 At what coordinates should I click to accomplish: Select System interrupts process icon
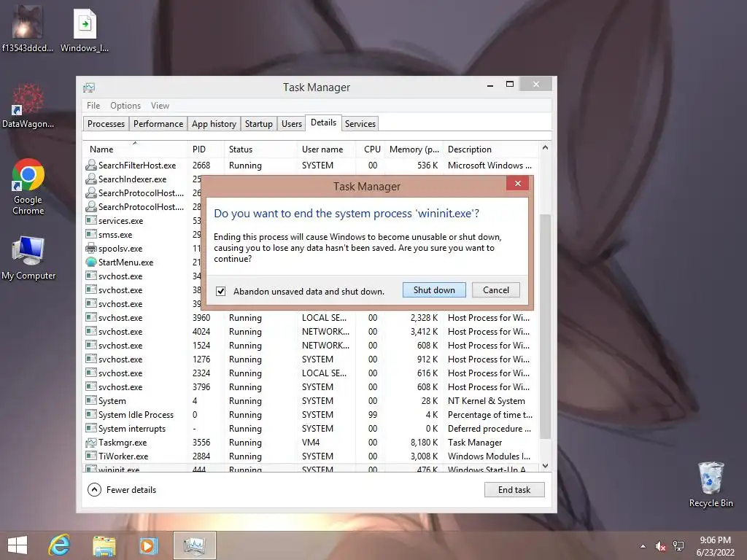click(91, 428)
